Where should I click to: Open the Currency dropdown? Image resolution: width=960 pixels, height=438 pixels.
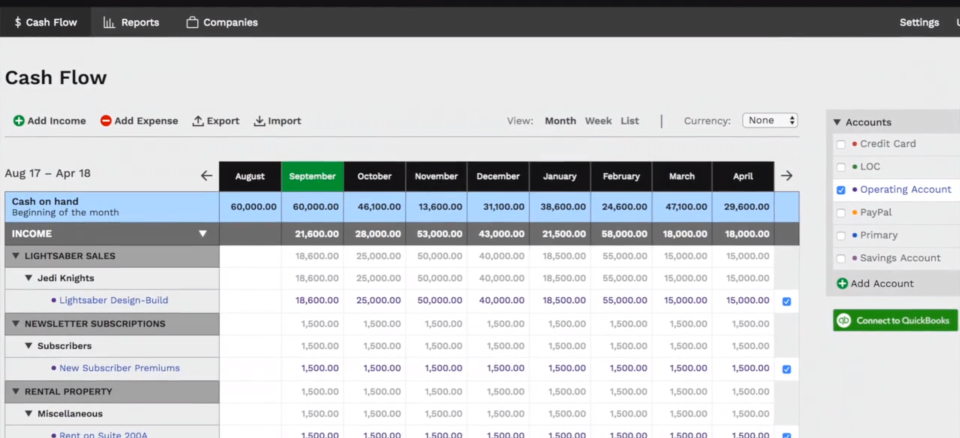(x=769, y=121)
